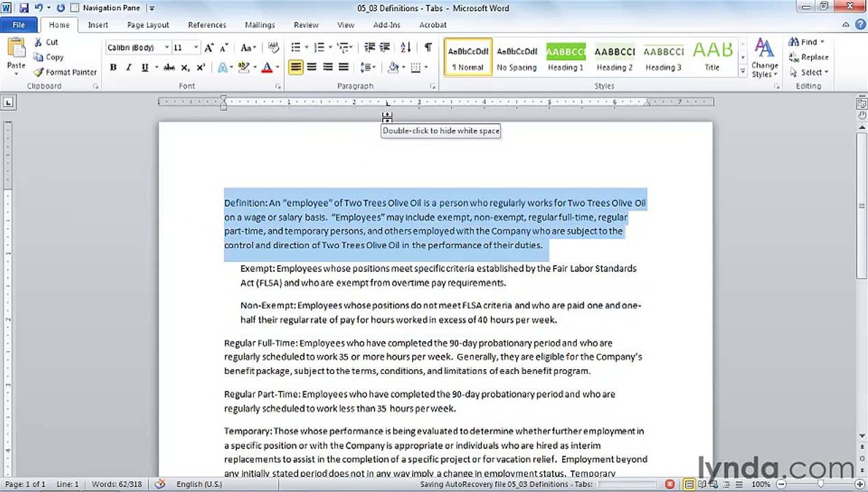Open the File tab
The width and height of the screenshot is (868, 492).
(18, 25)
